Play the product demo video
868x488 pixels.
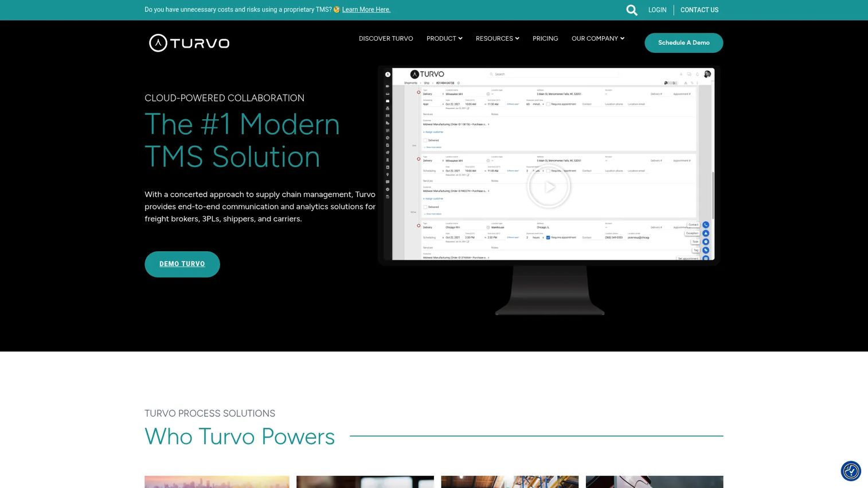click(549, 186)
